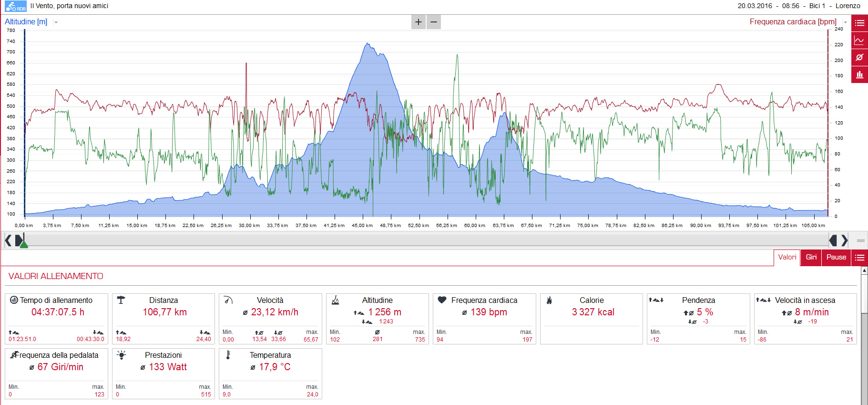Image resolution: width=868 pixels, height=405 pixels.
Task: Switch to the Pause tab
Action: point(837,257)
